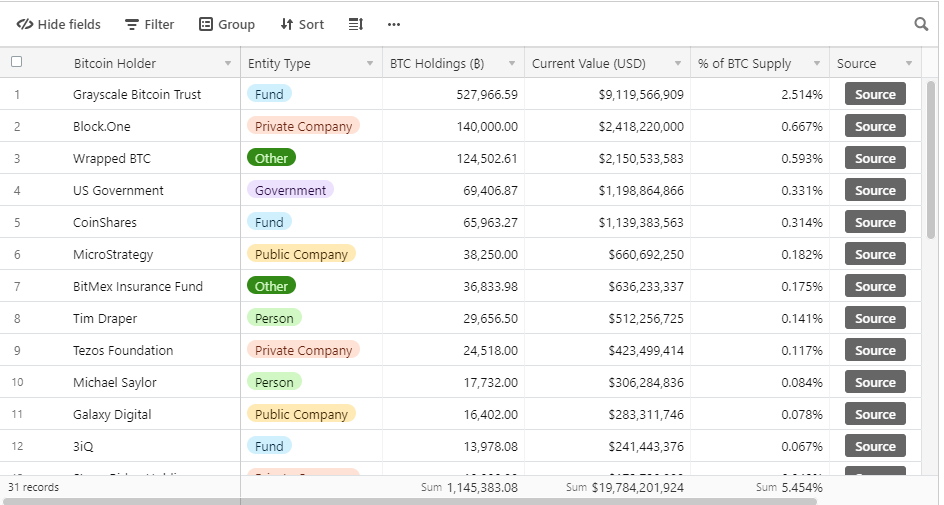Select Wrapped BTC name cell
Image resolution: width=944 pixels, height=505 pixels.
(137, 158)
